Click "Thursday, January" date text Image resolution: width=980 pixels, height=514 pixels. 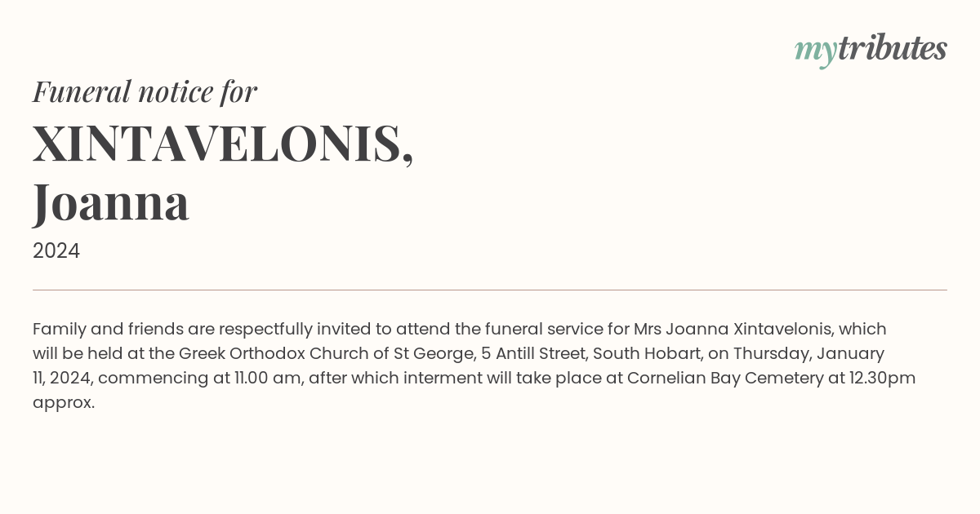click(x=808, y=354)
